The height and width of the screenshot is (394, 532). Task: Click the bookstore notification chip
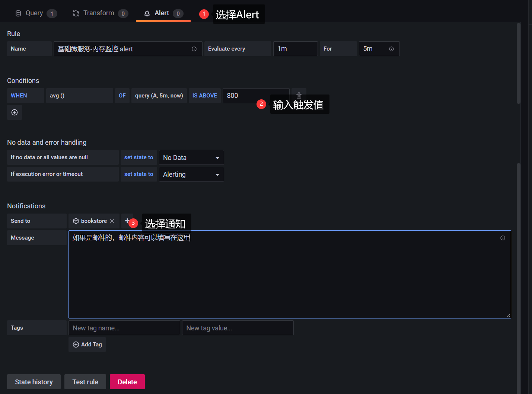tap(94, 221)
